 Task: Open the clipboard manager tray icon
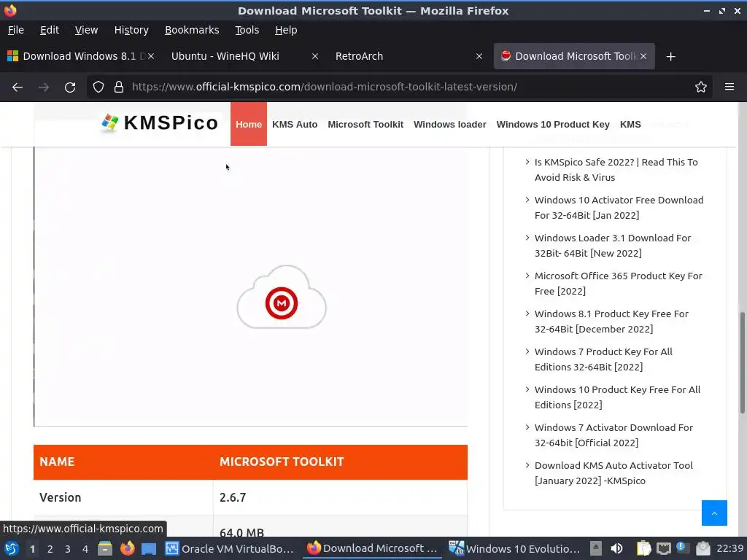(x=643, y=548)
